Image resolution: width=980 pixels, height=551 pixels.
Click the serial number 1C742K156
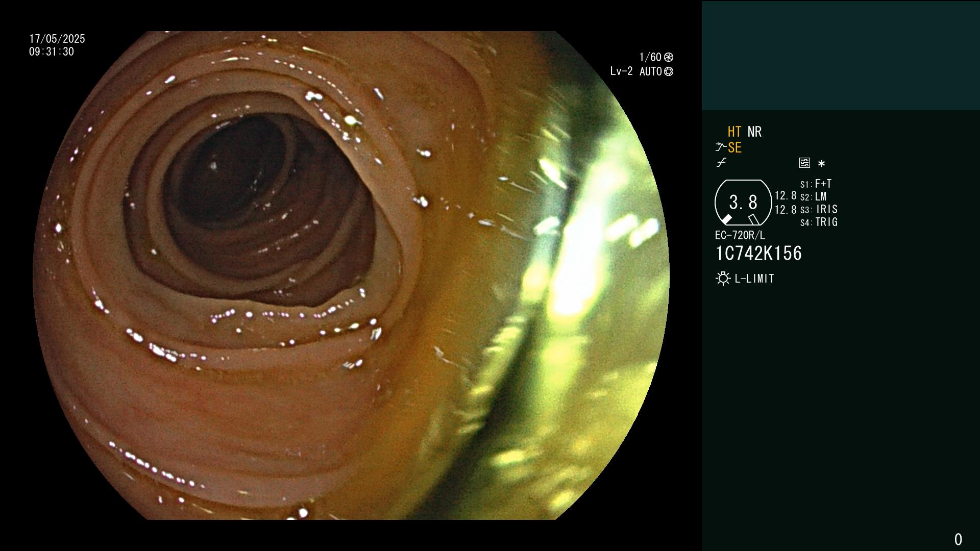(x=758, y=254)
